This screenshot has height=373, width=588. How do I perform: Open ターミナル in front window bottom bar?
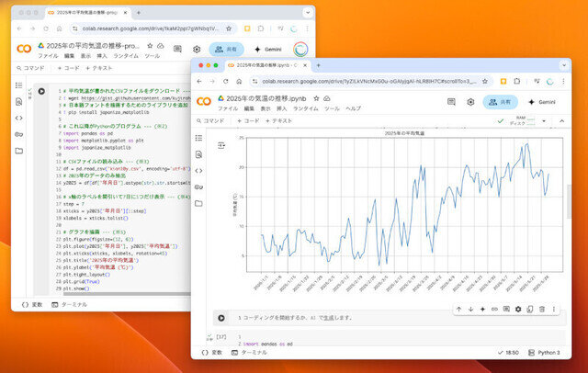pyautogui.click(x=249, y=353)
